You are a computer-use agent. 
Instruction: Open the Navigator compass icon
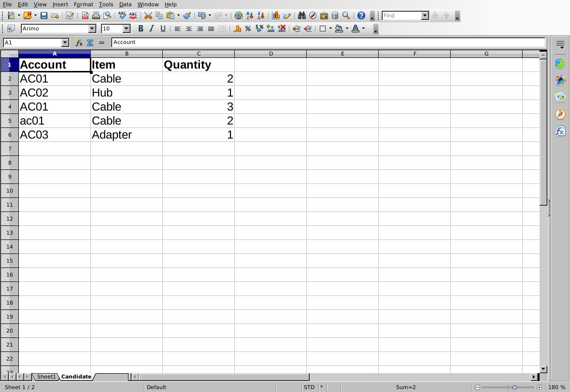pos(313,15)
